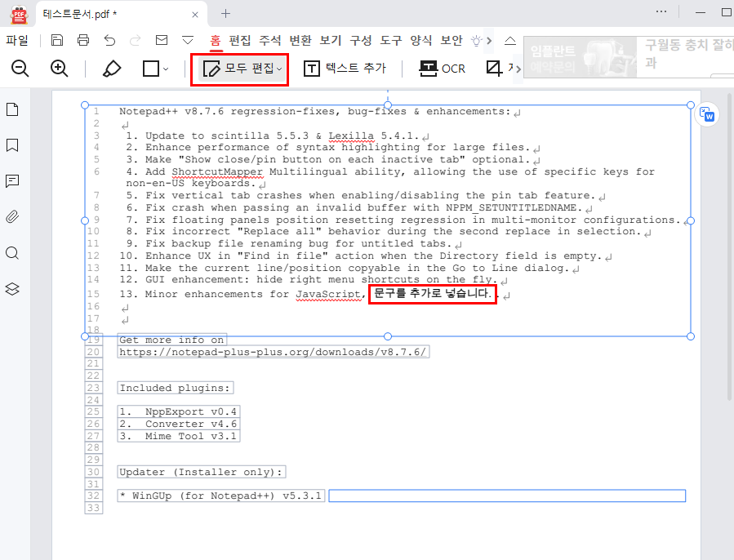Click the 'Converter v4.6' text line
Image resolution: width=734 pixels, height=560 pixels.
pos(178,424)
